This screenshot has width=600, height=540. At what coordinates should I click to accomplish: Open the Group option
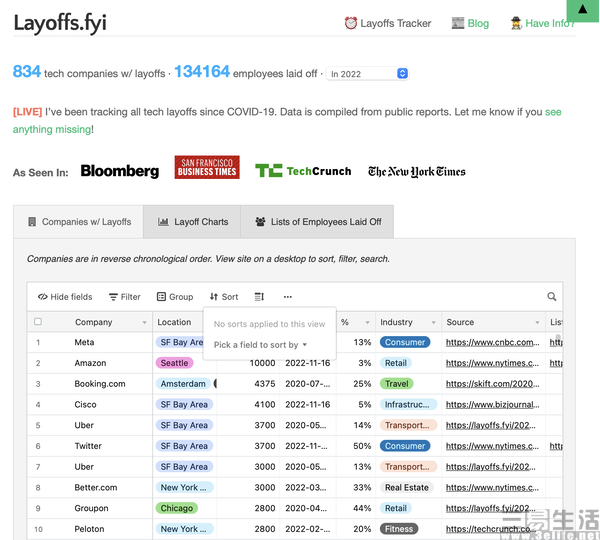click(175, 297)
